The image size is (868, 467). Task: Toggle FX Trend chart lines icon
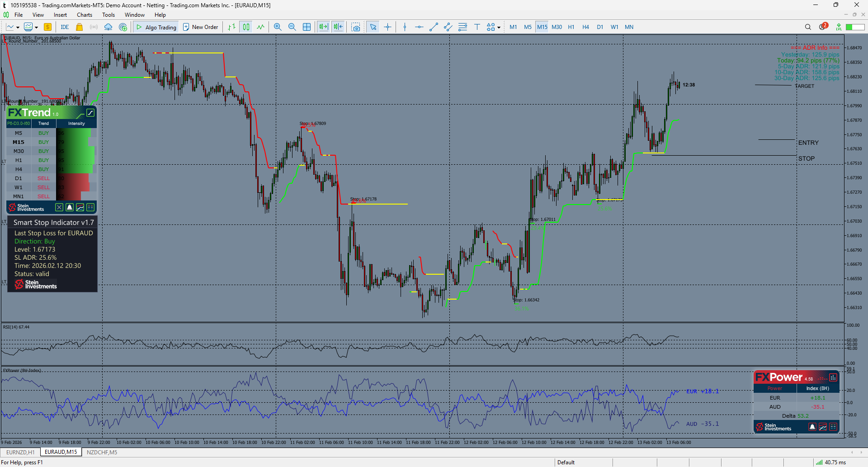80,207
